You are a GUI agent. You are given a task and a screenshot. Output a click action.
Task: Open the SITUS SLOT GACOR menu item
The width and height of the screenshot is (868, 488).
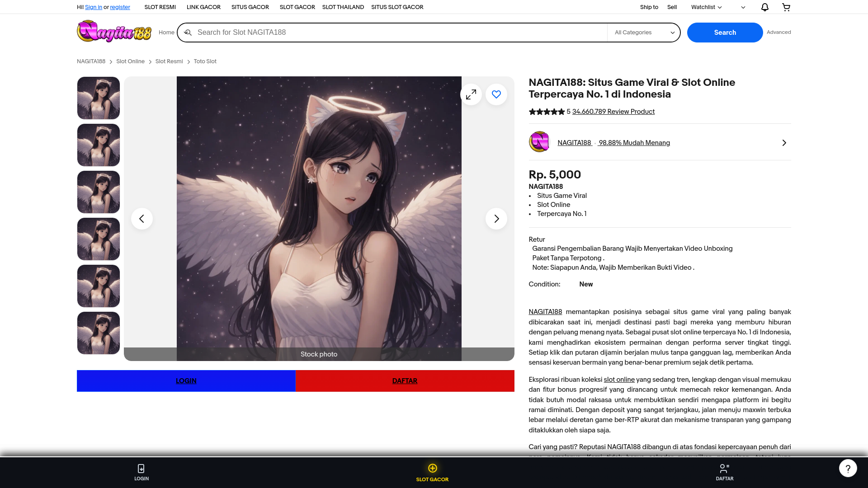tap(397, 7)
